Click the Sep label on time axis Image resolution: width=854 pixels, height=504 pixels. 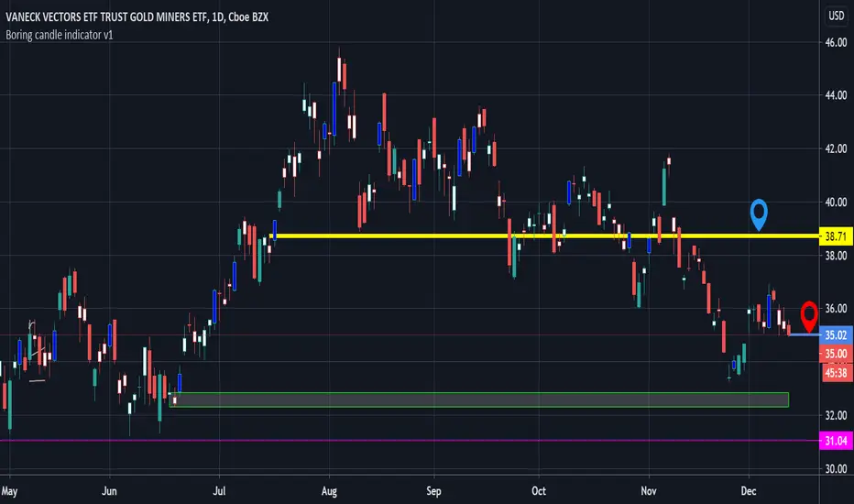coord(433,491)
